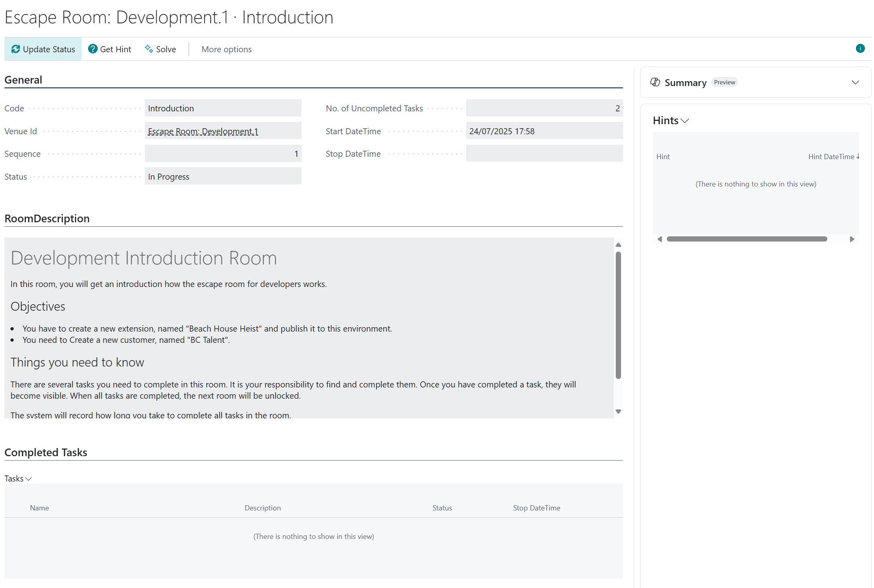Collapse the RoomDescription section heading
Viewport: 874px width, 588px height.
click(47, 219)
